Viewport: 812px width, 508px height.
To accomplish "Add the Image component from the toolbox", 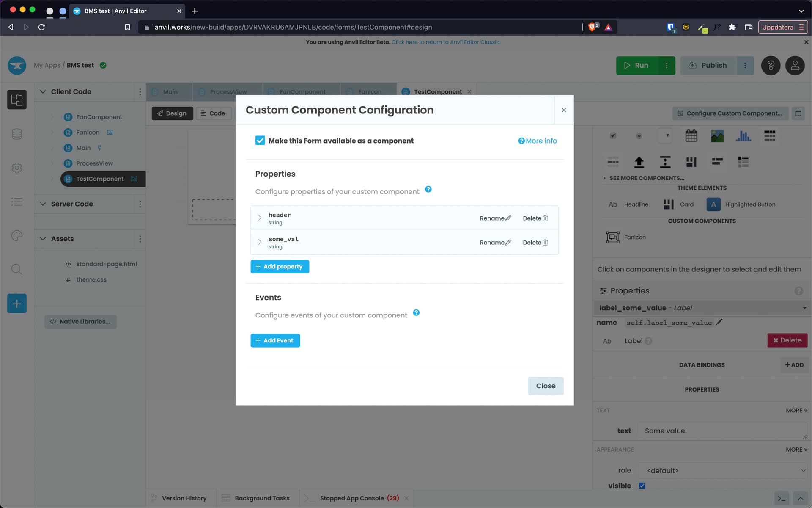I will click(x=718, y=135).
